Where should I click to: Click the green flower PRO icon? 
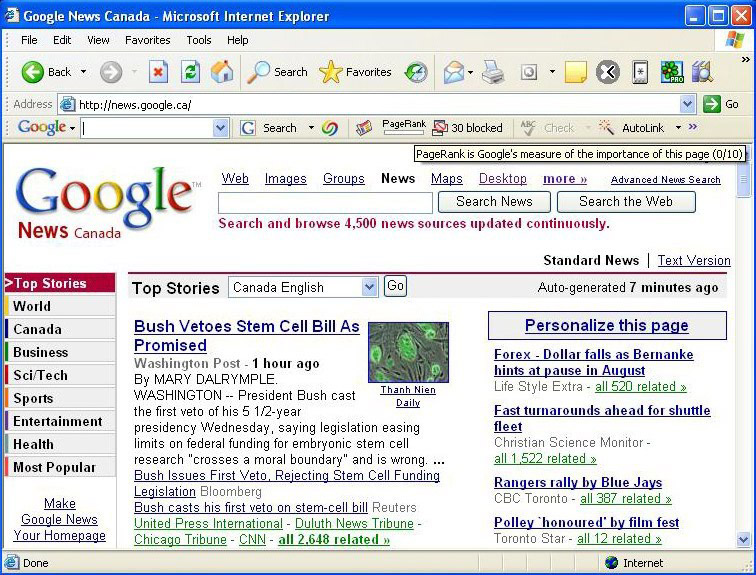672,72
